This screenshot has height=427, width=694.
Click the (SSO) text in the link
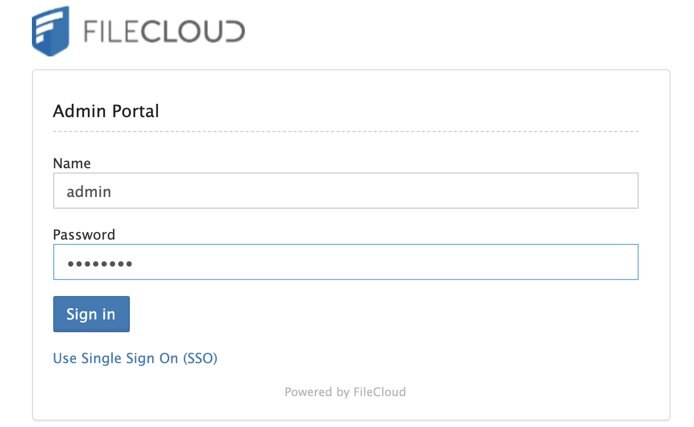click(x=200, y=358)
